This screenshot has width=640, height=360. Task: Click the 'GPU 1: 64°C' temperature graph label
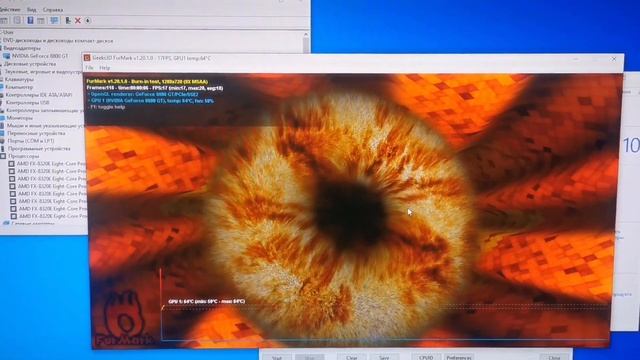(207, 301)
